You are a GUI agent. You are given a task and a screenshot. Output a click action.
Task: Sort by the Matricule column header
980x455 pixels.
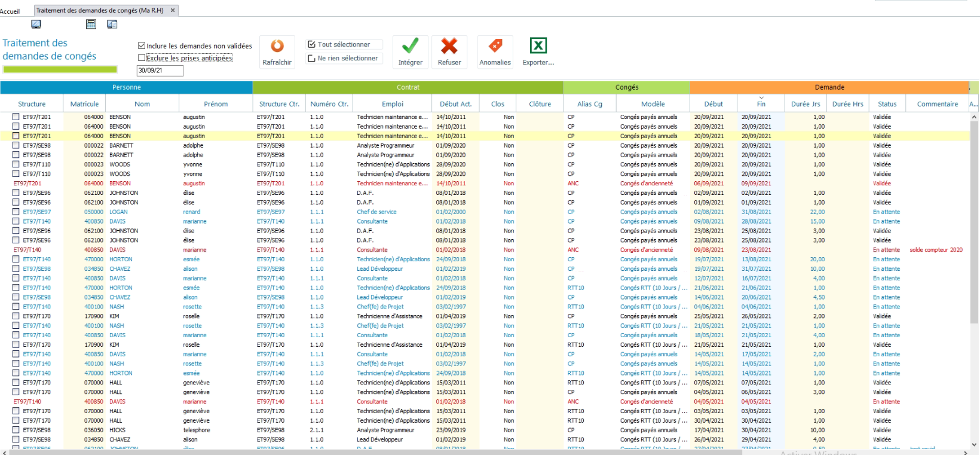84,104
